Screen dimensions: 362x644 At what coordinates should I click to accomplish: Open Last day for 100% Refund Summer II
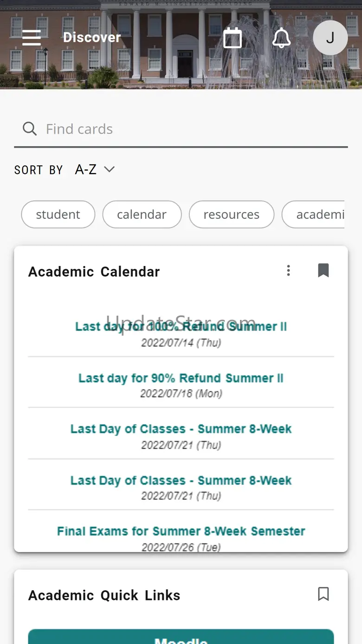[181, 327]
